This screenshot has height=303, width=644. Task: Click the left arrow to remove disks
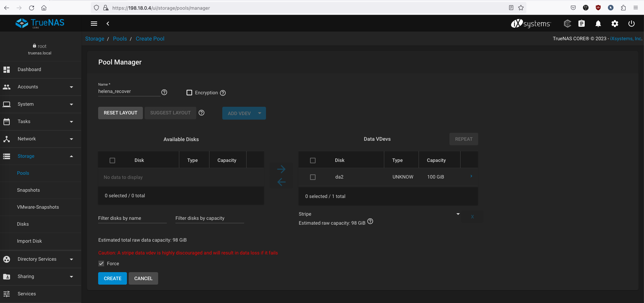coord(281,182)
